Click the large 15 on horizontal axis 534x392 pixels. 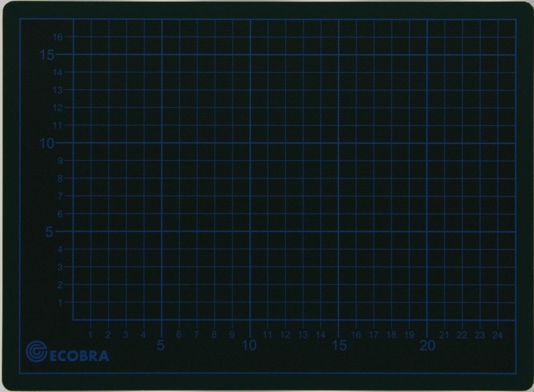(339, 346)
